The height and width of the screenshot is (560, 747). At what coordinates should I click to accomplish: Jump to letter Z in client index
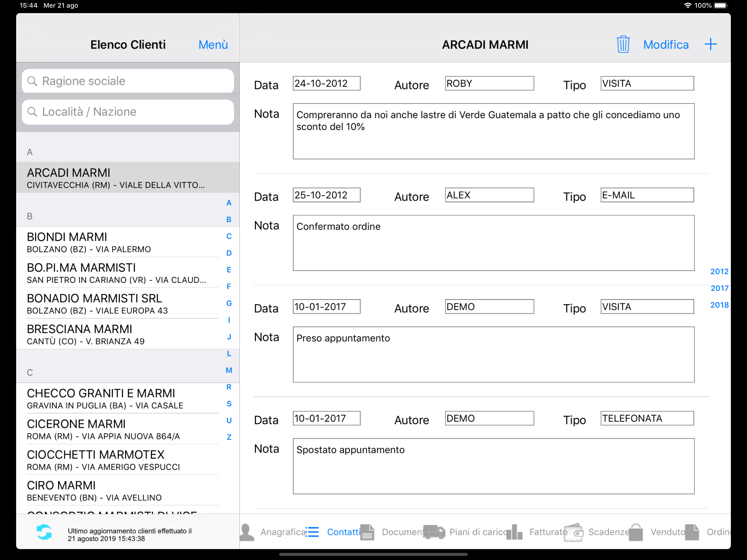coord(229,437)
